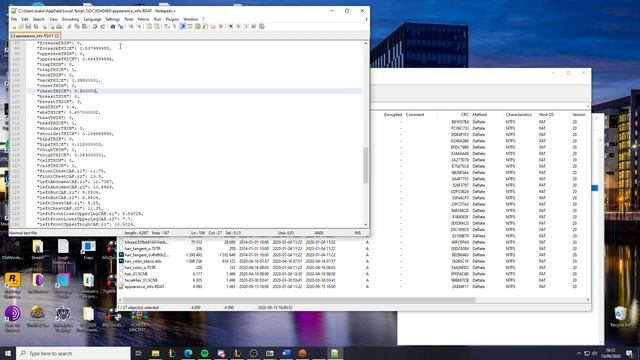Screen dimensions: 640x360
Task: Open the Encoding menu
Action: pyautogui.click(x=71, y=19)
